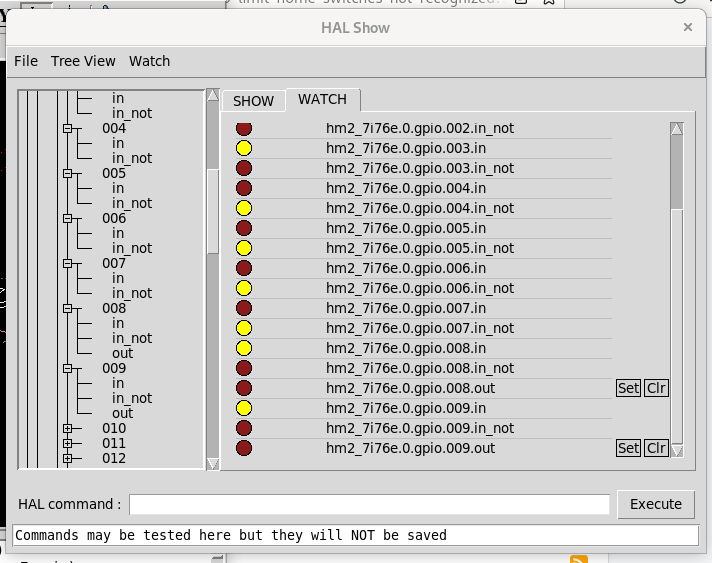Set the gpio.009.out pin
The image size is (712, 563).
pos(628,448)
